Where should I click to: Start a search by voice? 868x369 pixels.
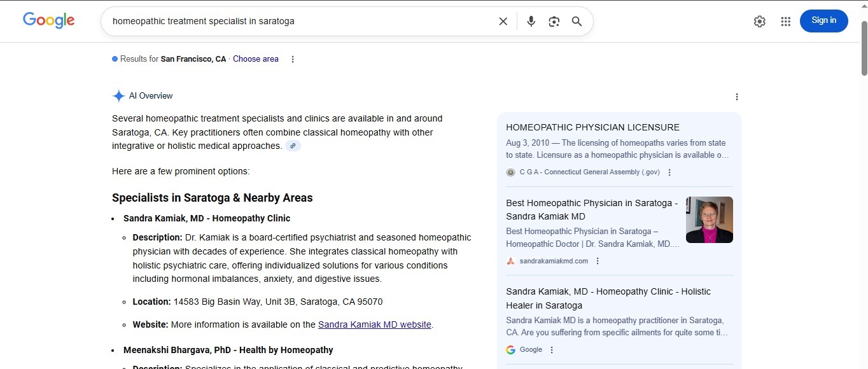coord(531,22)
